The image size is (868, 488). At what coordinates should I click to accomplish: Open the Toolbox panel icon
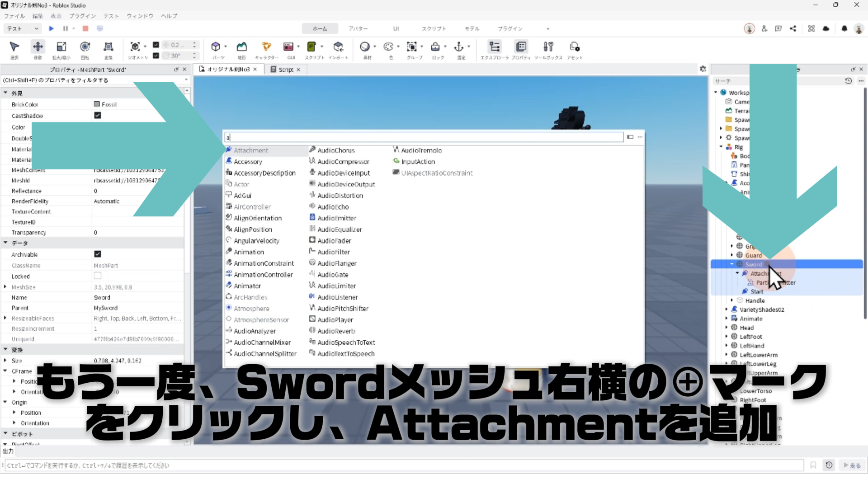548,47
